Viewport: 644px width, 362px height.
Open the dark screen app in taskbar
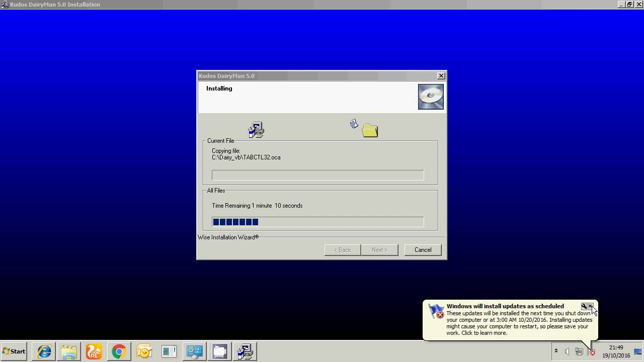pyautogui.click(x=220, y=351)
